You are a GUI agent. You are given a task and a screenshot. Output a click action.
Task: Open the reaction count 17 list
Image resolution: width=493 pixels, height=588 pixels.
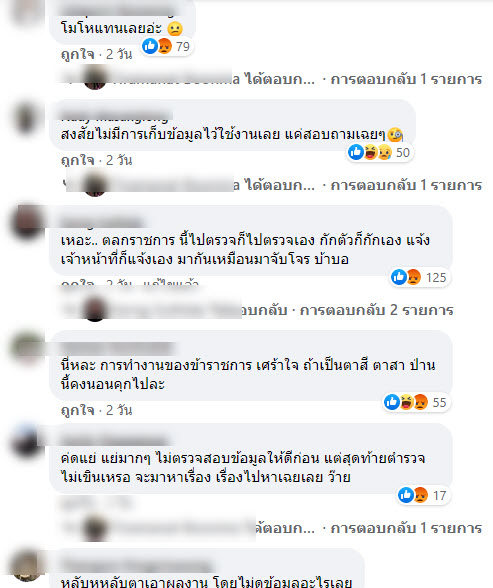pos(439,496)
